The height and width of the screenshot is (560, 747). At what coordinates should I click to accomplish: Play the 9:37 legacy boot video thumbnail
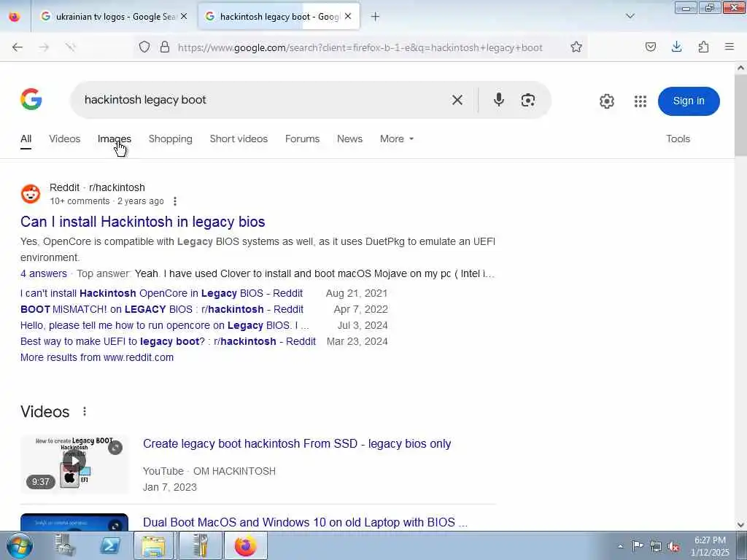(74, 464)
